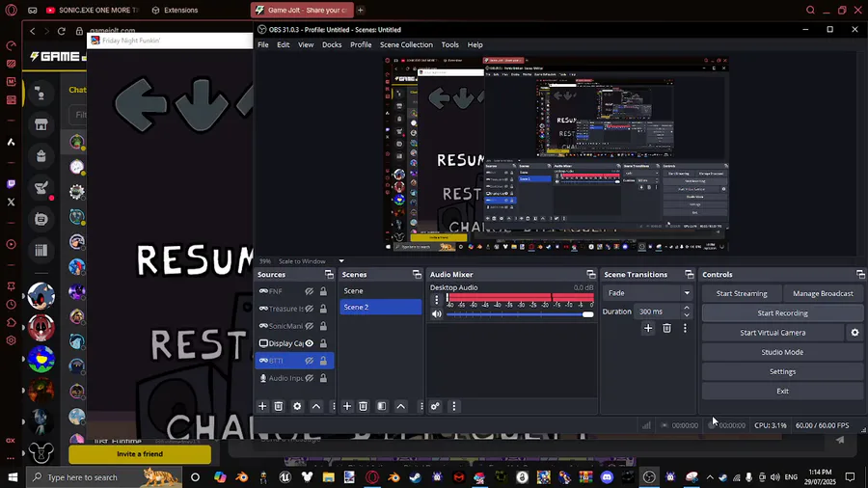Undock the Audio Mixer panel
Image resolution: width=868 pixels, height=488 pixels.
click(x=591, y=275)
